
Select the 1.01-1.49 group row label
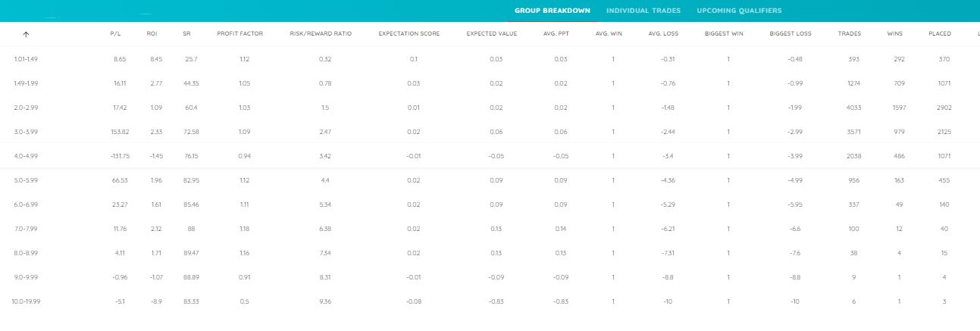[x=26, y=58]
